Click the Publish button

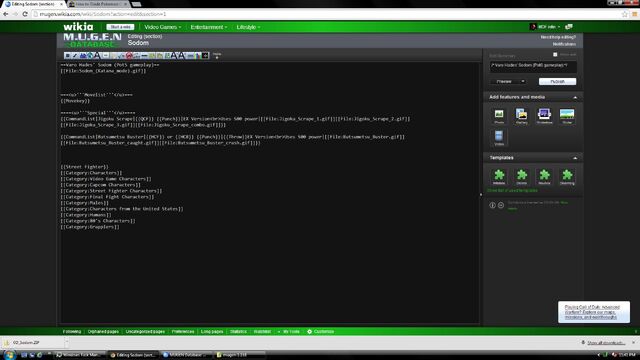point(557,82)
